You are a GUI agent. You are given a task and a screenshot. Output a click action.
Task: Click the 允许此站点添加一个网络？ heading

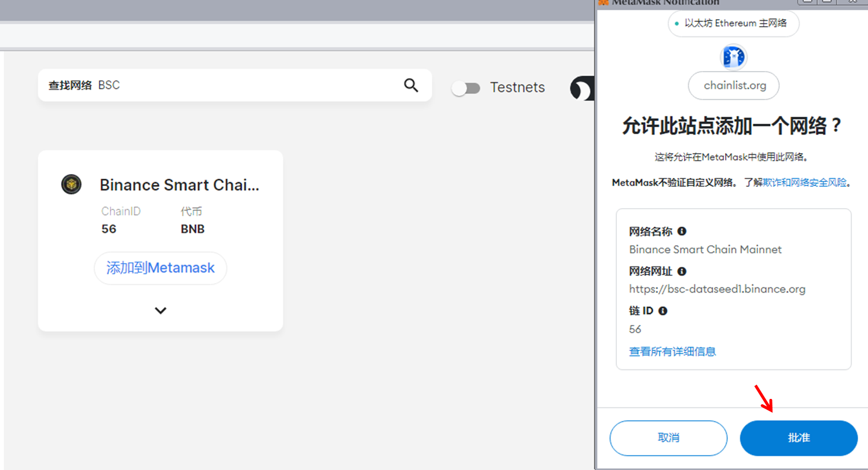pyautogui.click(x=733, y=125)
